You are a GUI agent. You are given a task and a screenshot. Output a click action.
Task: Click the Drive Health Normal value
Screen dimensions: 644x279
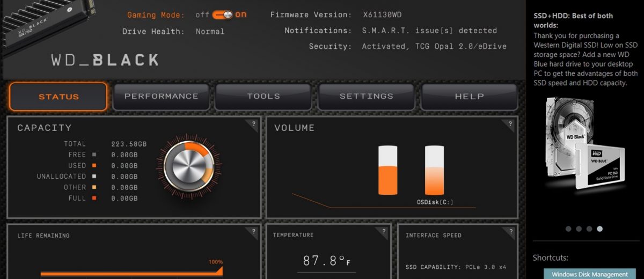coord(210,32)
